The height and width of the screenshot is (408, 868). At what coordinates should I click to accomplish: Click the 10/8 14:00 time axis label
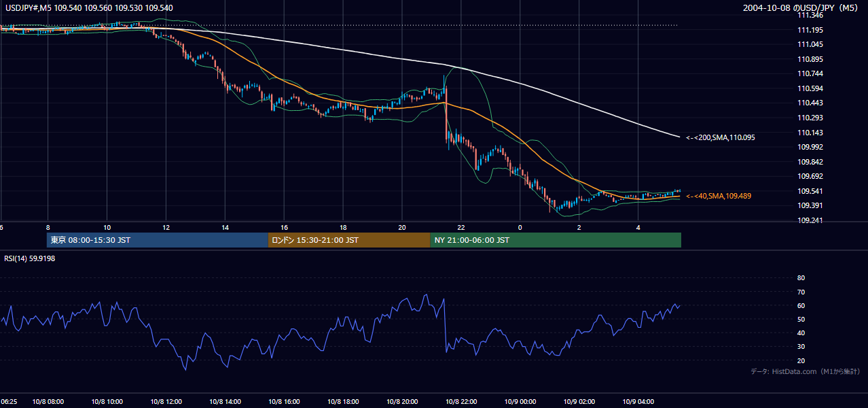point(225,402)
